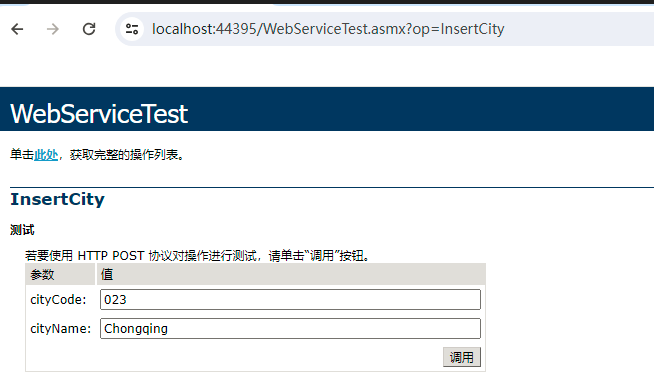
Task: Click the browser forward arrow
Action: point(53,29)
